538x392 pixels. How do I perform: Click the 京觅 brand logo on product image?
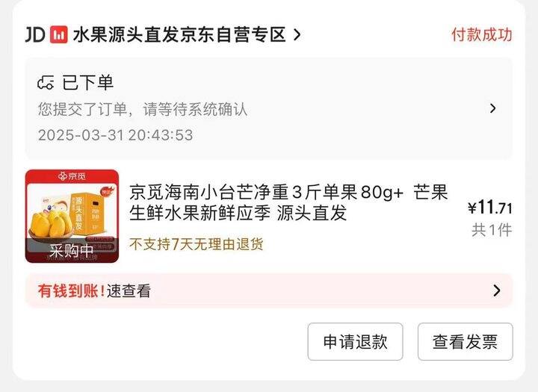72,176
